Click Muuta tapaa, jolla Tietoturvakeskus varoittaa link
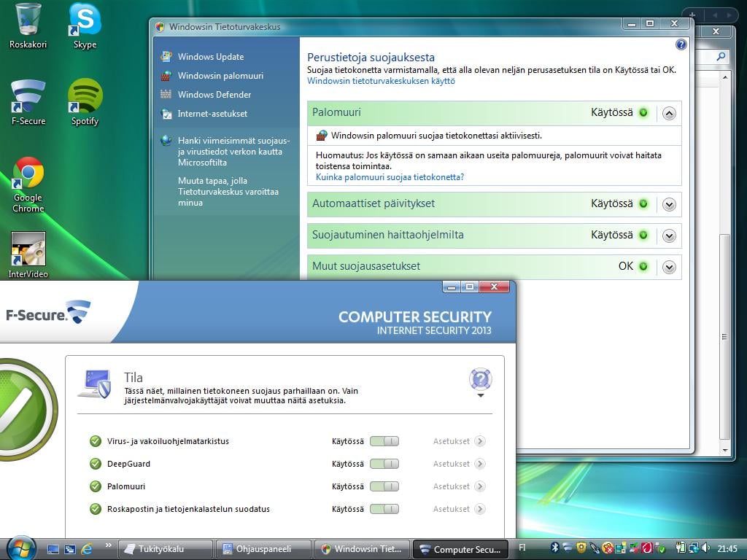Viewport: 747px width, 560px height. pos(228,192)
